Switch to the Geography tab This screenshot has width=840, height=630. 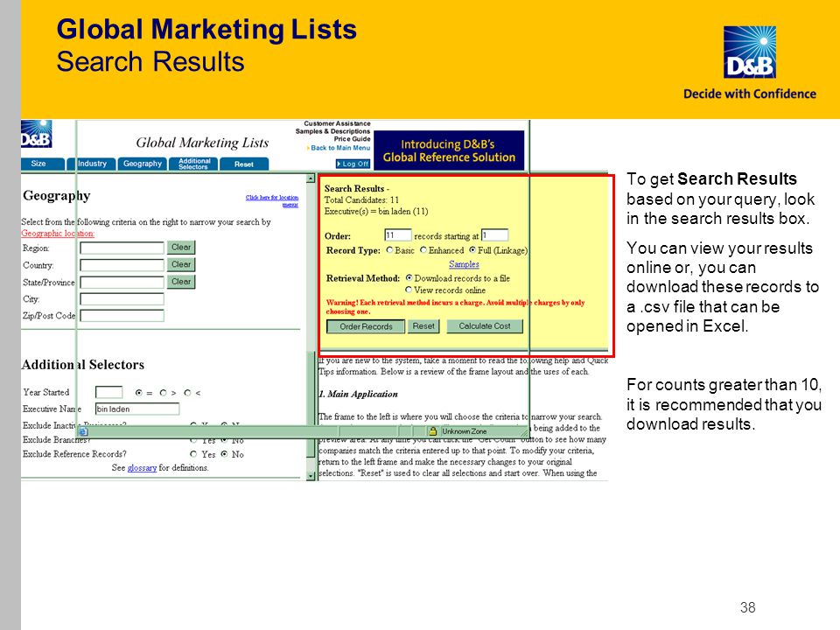(142, 164)
